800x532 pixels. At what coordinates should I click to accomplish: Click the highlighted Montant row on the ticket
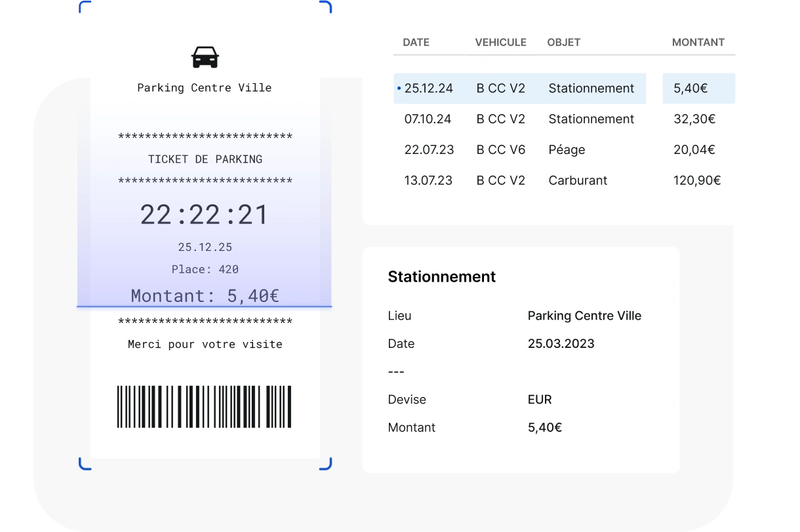tap(204, 295)
